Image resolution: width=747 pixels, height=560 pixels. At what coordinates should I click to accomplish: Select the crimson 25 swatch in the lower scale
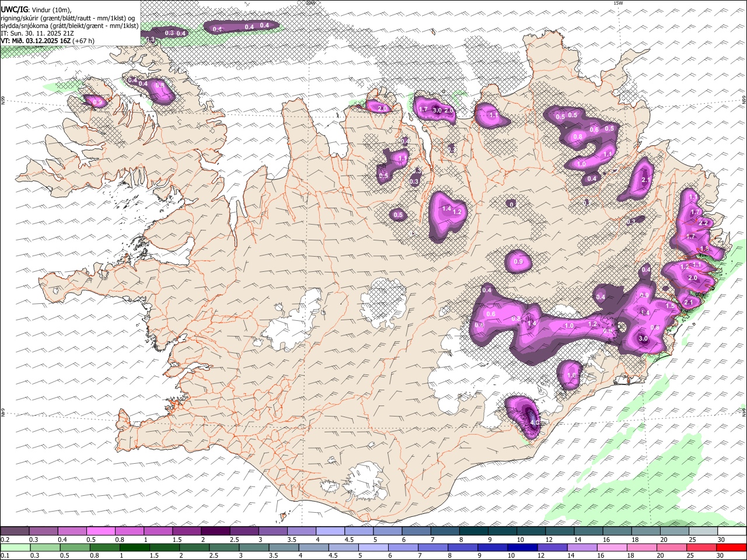click(700, 547)
